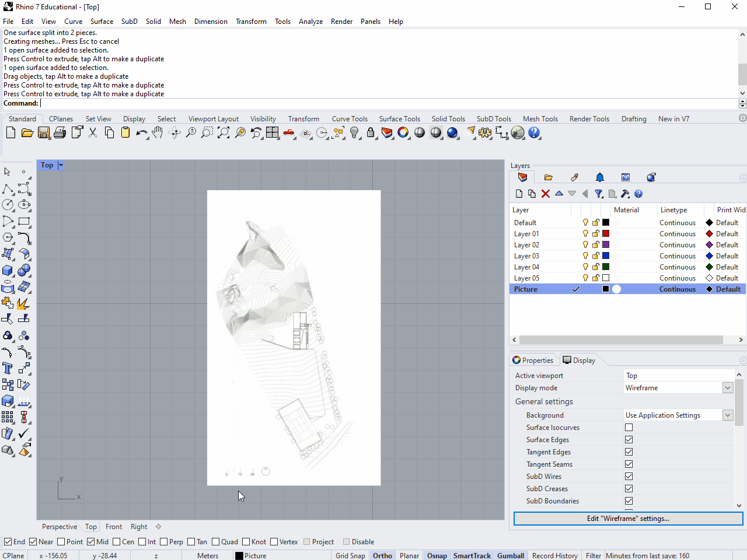Enable Surface Isocurves checkbox
Image resolution: width=747 pixels, height=560 pixels.
pos(629,428)
